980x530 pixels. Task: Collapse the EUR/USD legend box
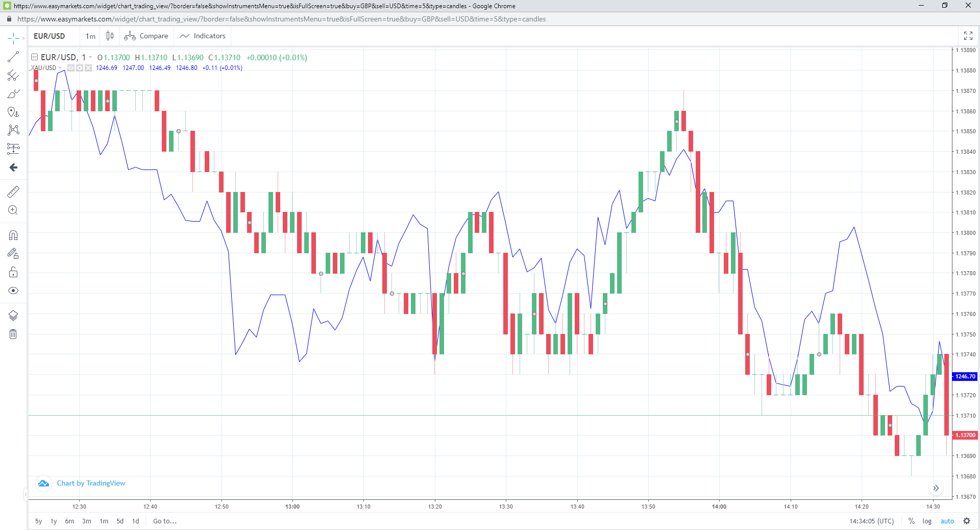pos(35,57)
